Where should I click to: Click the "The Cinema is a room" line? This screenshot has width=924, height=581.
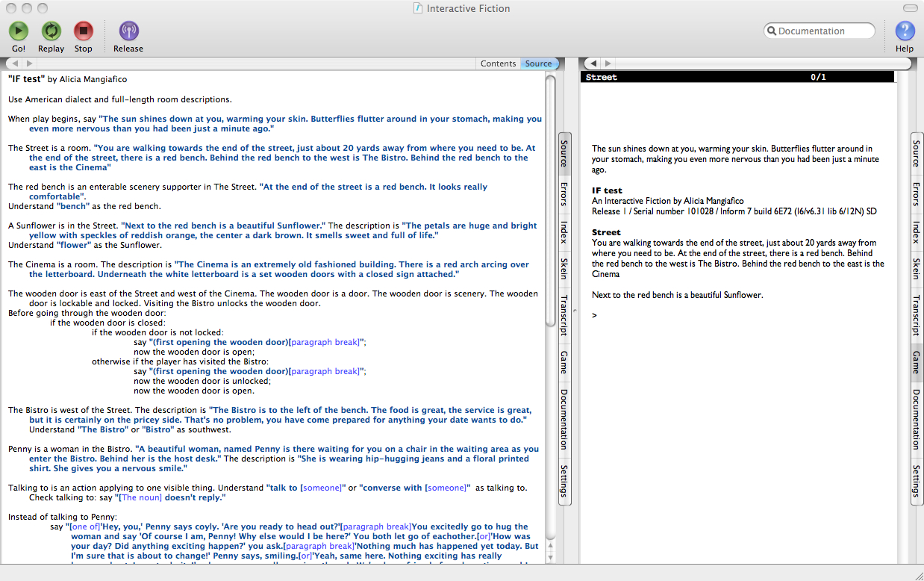click(x=270, y=269)
